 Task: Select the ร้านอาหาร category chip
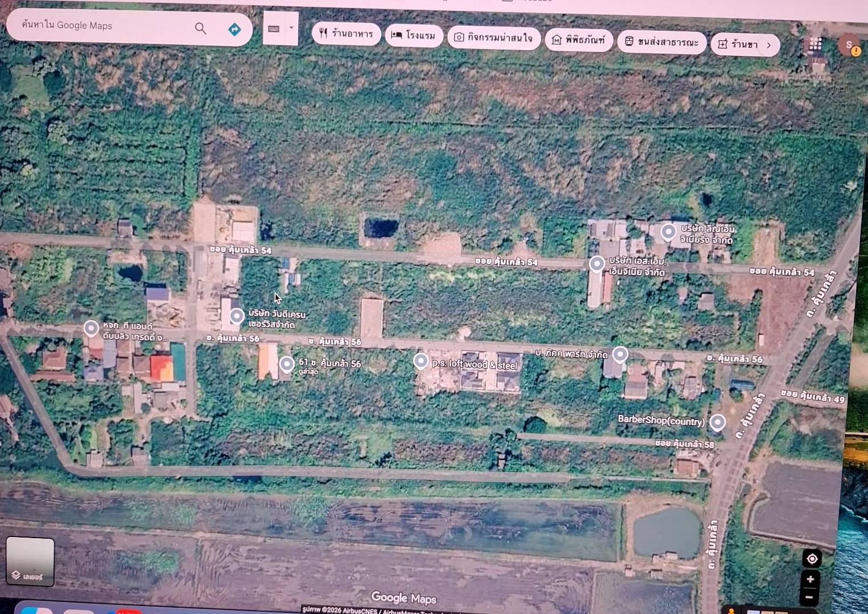point(346,34)
